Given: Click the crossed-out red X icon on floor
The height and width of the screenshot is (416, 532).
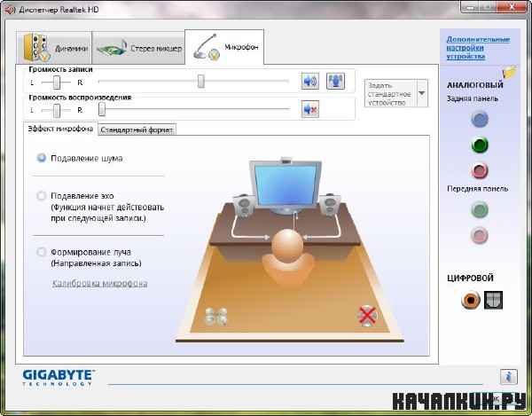Looking at the screenshot, I should click(367, 316).
